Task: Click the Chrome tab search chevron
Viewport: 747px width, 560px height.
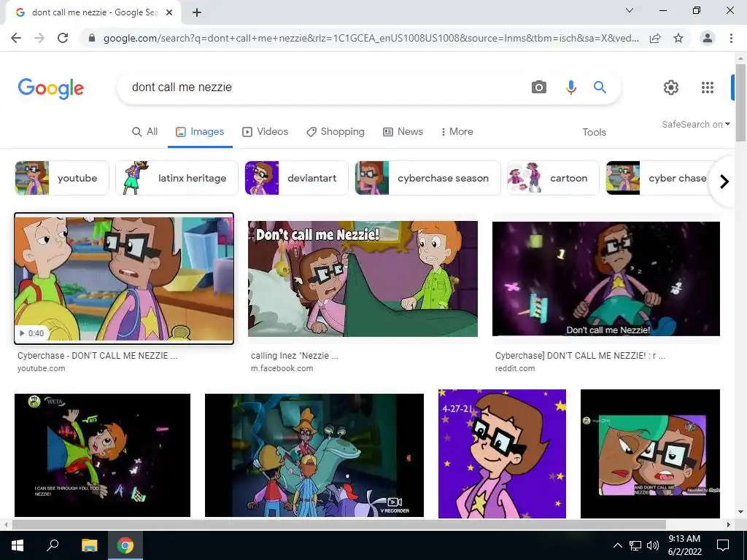Action: pyautogui.click(x=630, y=10)
